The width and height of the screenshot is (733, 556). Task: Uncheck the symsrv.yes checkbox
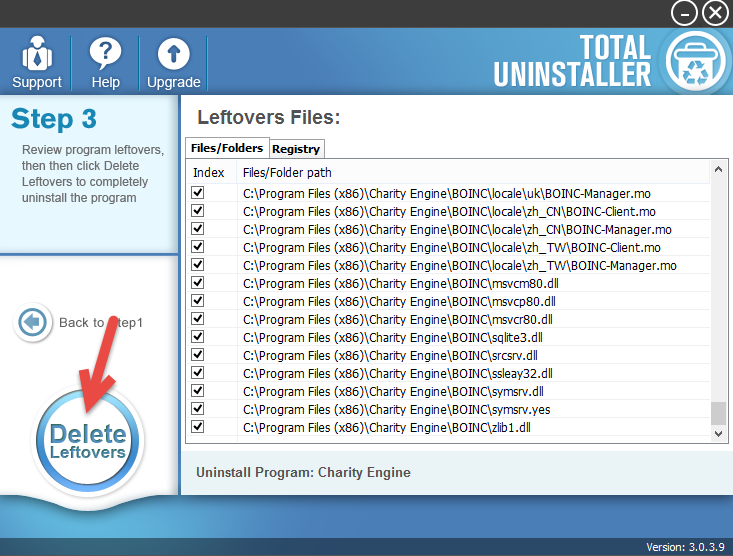198,409
